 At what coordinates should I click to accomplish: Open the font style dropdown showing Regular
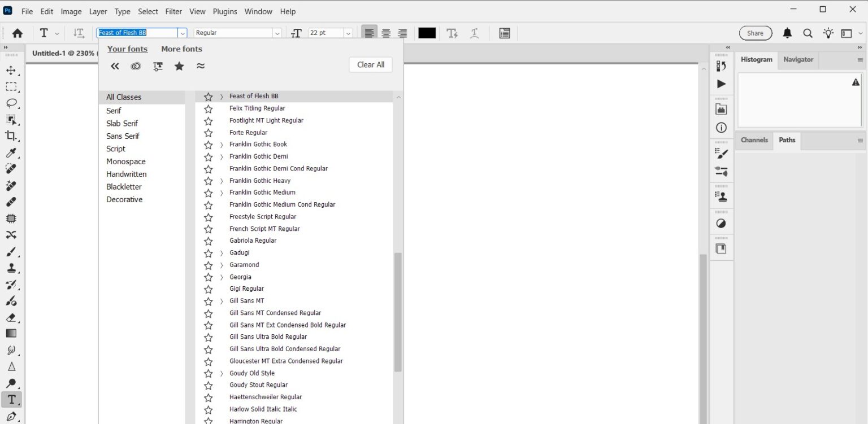[276, 33]
